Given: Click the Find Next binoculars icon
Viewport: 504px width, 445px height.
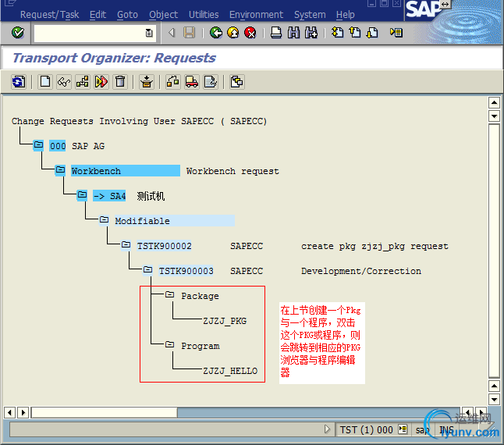Looking at the screenshot, I should pyautogui.click(x=311, y=33).
